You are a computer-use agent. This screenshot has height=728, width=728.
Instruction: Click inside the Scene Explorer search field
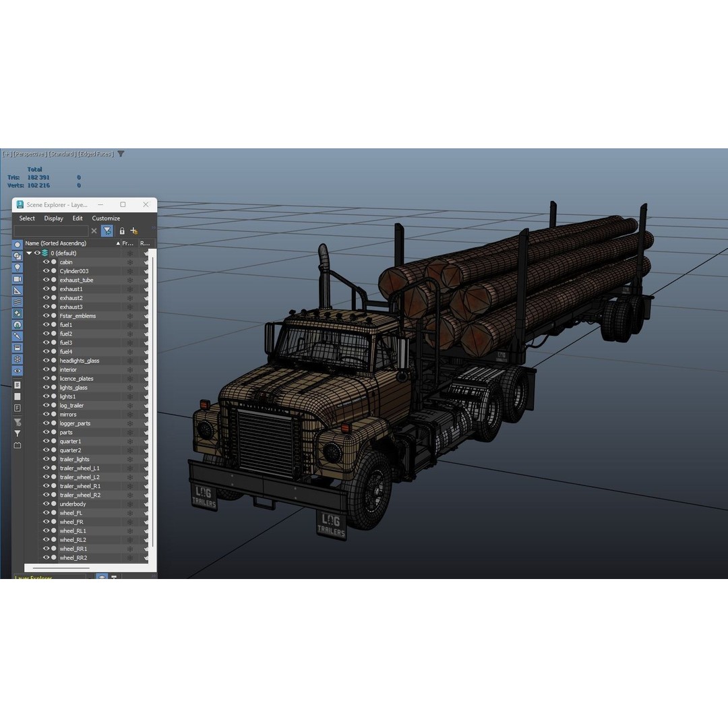52,230
